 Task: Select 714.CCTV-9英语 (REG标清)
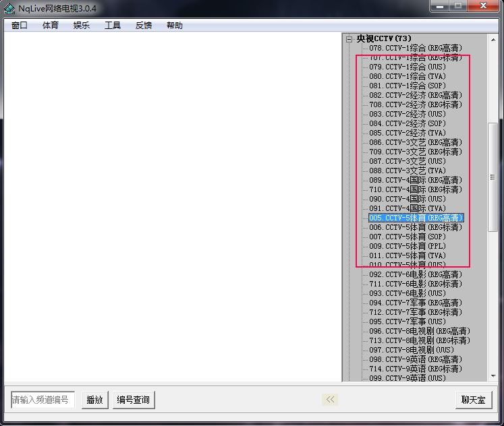pyautogui.click(x=416, y=369)
